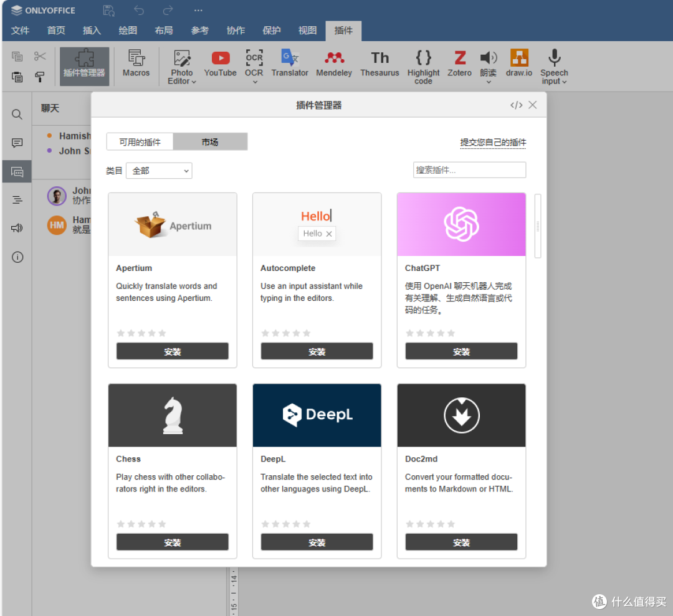The height and width of the screenshot is (616, 673).
Task: Toggle the chat panel sidebar icon
Action: [17, 171]
